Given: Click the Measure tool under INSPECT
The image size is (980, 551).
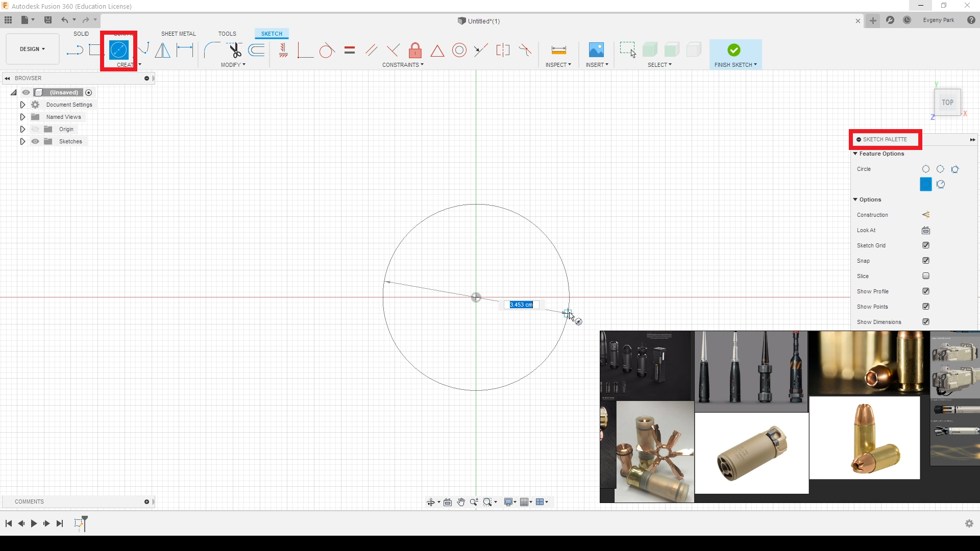Looking at the screenshot, I should tap(559, 50).
